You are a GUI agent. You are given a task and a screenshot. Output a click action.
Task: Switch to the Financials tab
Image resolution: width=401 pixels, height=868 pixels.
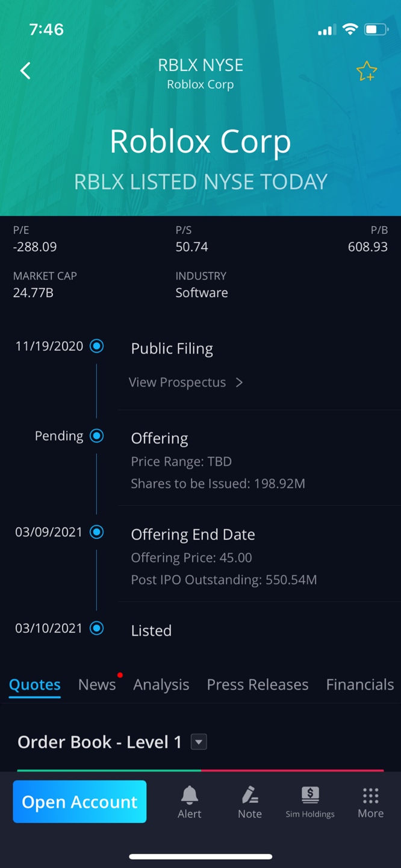coord(359,685)
